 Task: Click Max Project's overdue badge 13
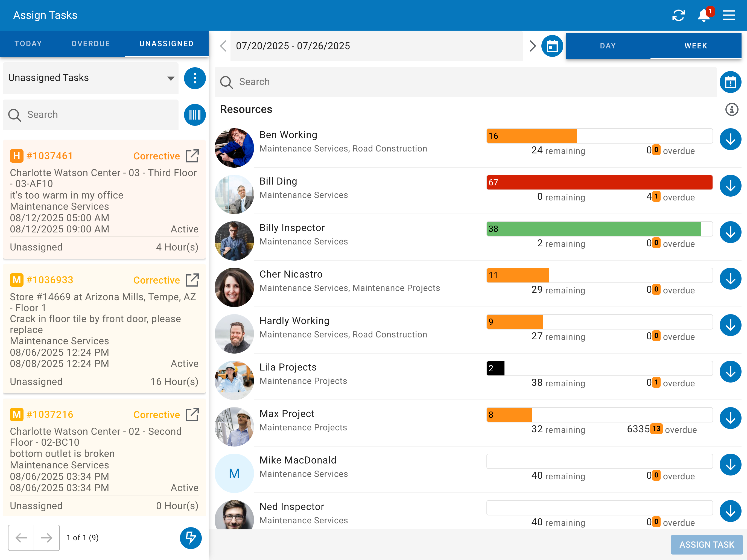point(656,429)
